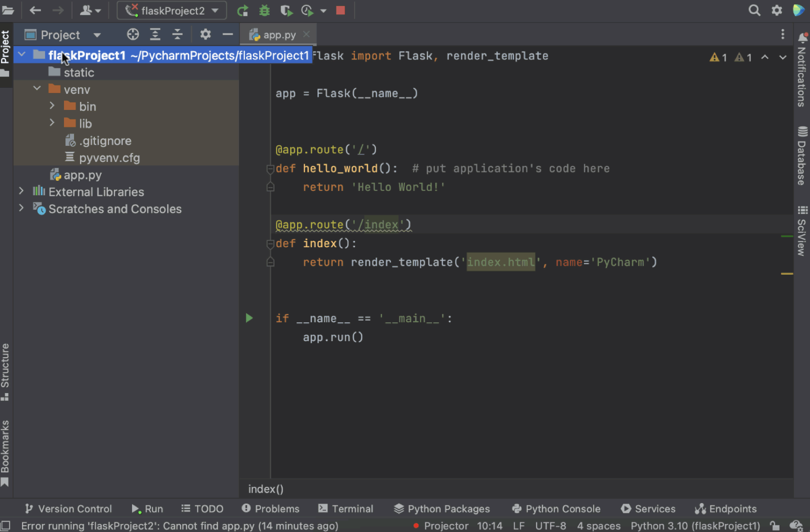The height and width of the screenshot is (532, 810).
Task: Open Project panel options gear
Action: [x=205, y=34]
